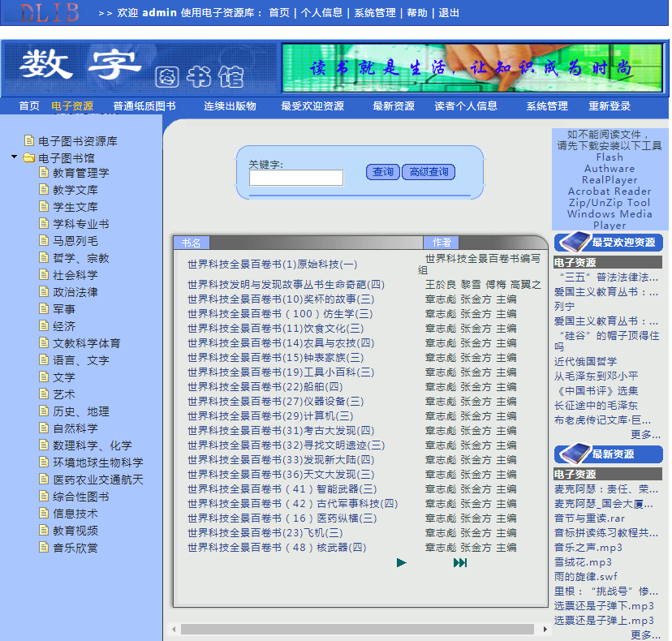This screenshot has height=641, width=672.
Task: Click the 教育管理学 document icon
Action: 45,172
